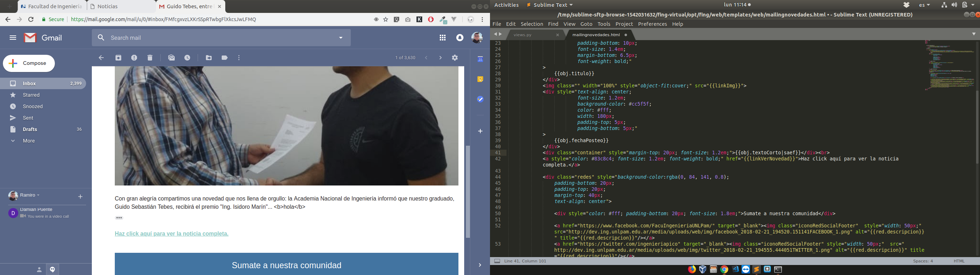Toggle Gmail main menu hamburger
980x275 pixels.
coord(13,38)
